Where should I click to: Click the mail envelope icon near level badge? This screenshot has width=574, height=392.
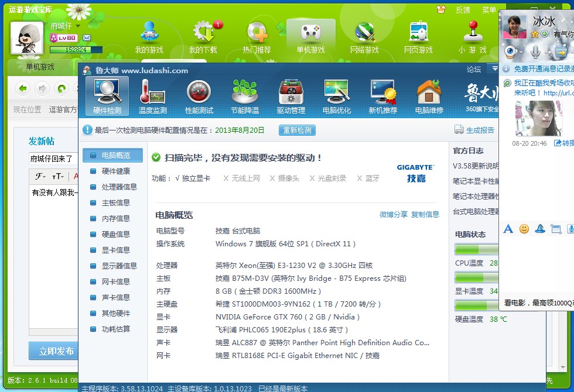[87, 37]
